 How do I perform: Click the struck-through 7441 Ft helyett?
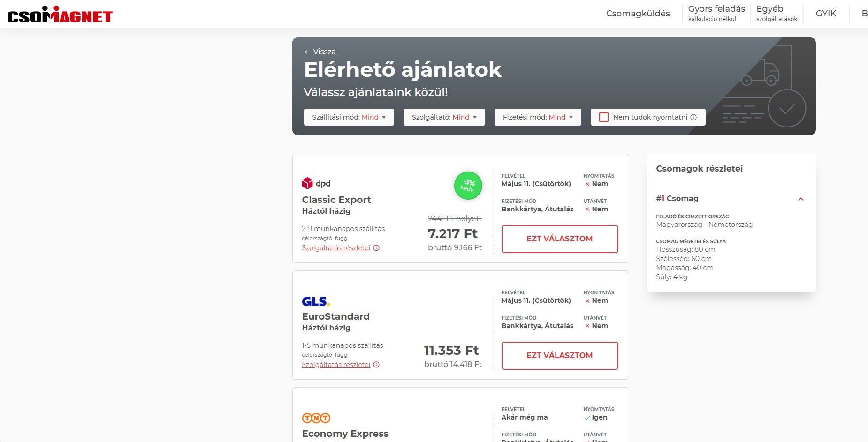(x=455, y=218)
